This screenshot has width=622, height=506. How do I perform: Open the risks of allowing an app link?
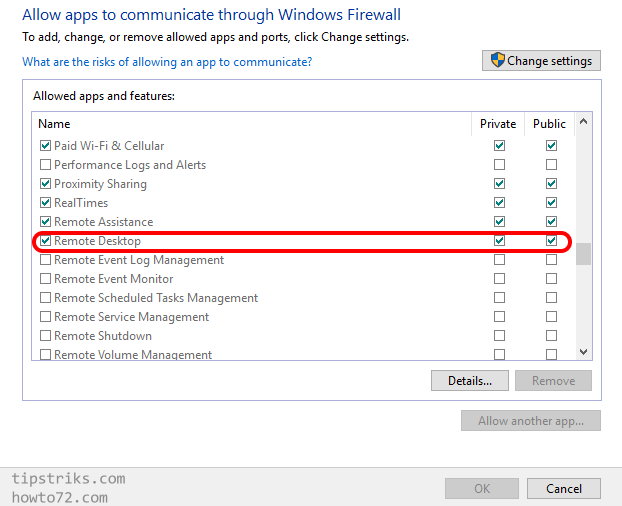coord(167,62)
